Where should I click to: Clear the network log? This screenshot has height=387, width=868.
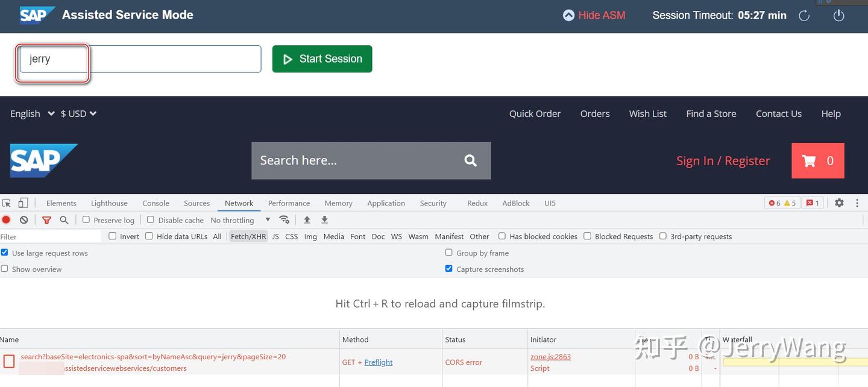click(x=24, y=220)
